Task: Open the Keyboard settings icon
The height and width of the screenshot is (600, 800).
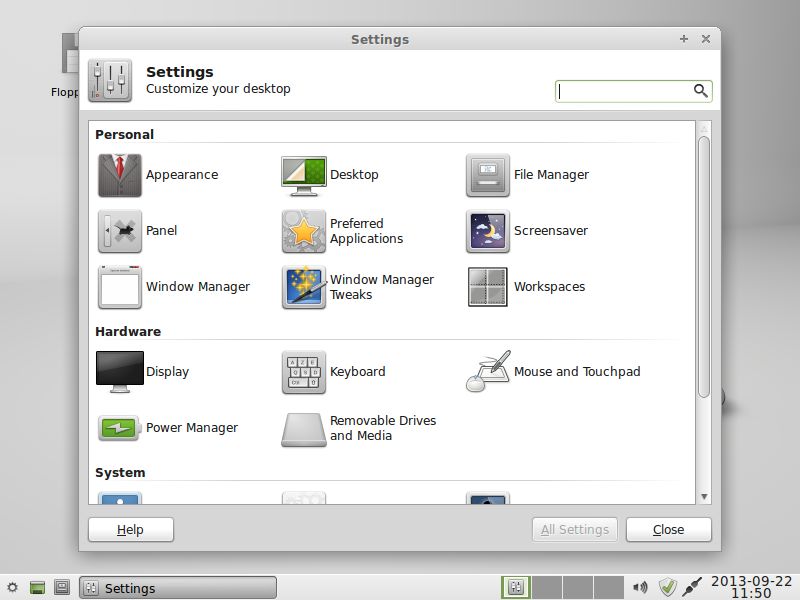Action: (x=303, y=370)
